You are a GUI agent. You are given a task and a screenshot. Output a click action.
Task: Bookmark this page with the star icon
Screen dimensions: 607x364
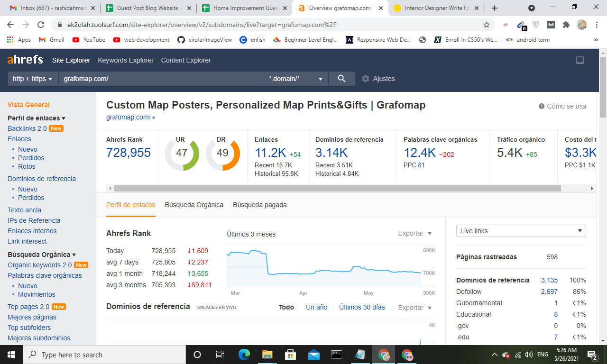(x=487, y=25)
